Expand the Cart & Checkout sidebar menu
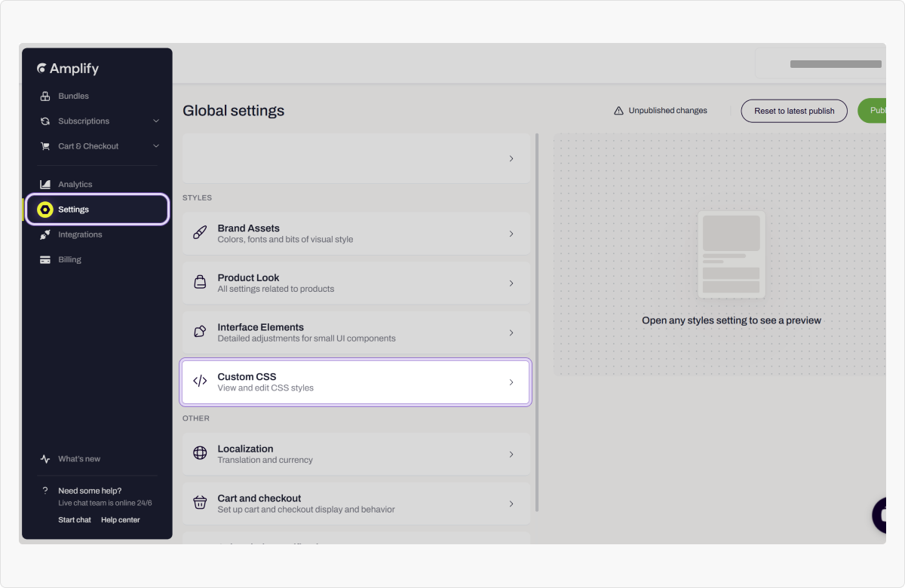The image size is (905, 588). (156, 146)
